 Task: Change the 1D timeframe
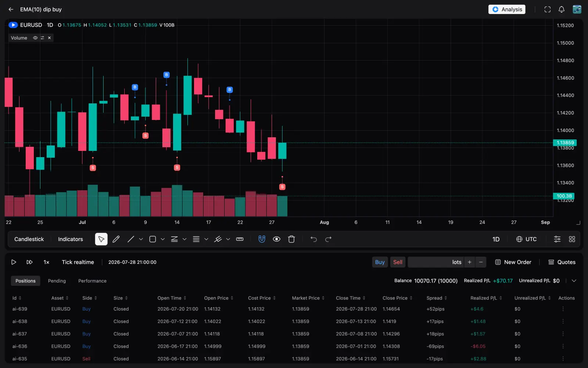[496, 239]
